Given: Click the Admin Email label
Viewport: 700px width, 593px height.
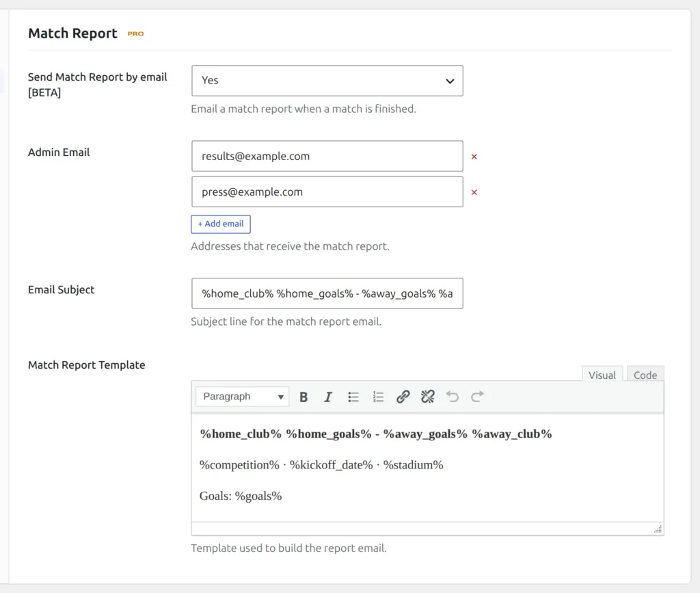Looking at the screenshot, I should pos(59,153).
